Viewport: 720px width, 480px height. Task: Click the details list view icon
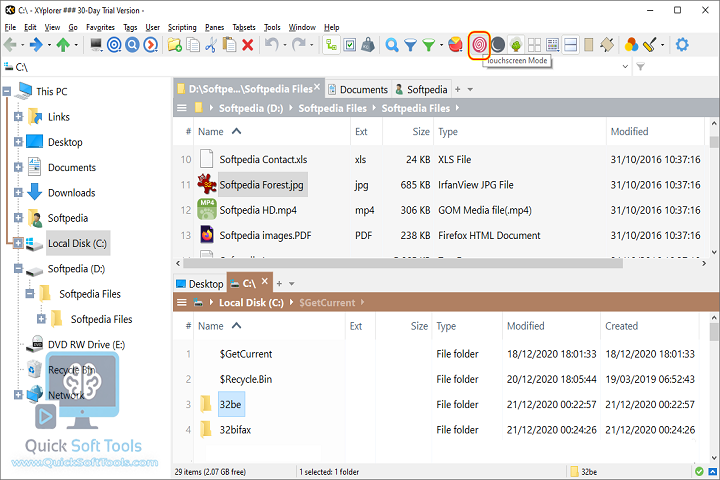coord(552,45)
